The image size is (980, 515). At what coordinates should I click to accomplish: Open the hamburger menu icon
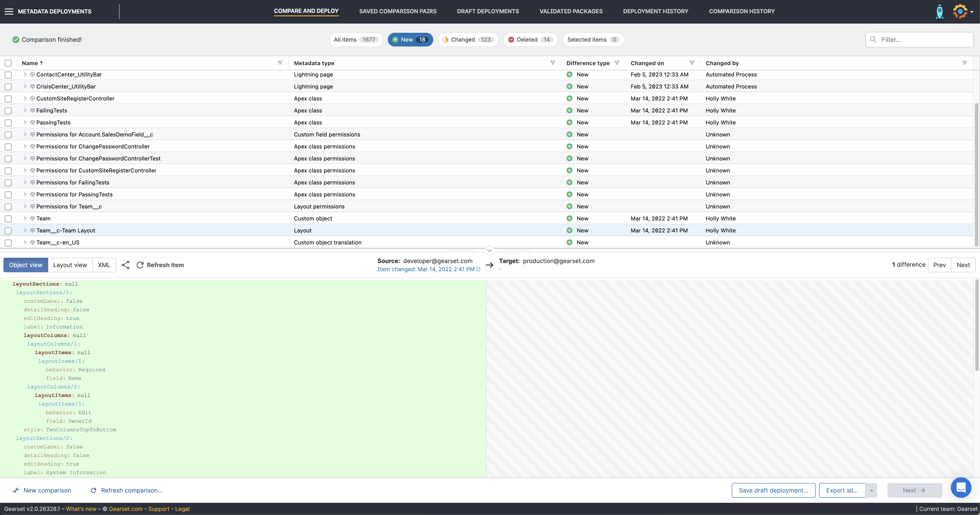click(x=9, y=11)
